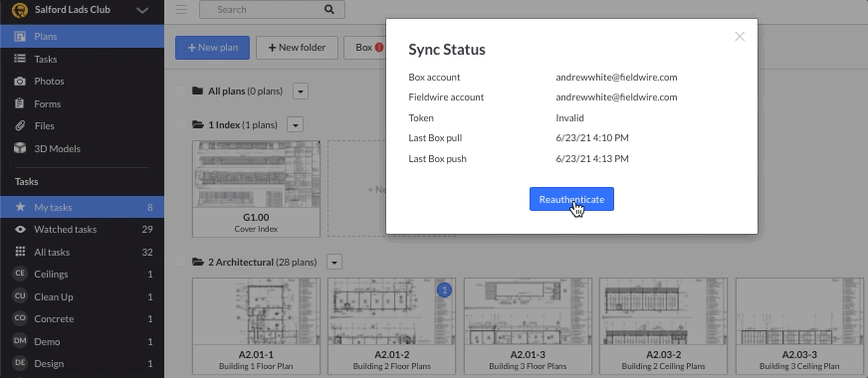
Task: Click the Plans grid icon in sidebar
Action: tap(20, 37)
